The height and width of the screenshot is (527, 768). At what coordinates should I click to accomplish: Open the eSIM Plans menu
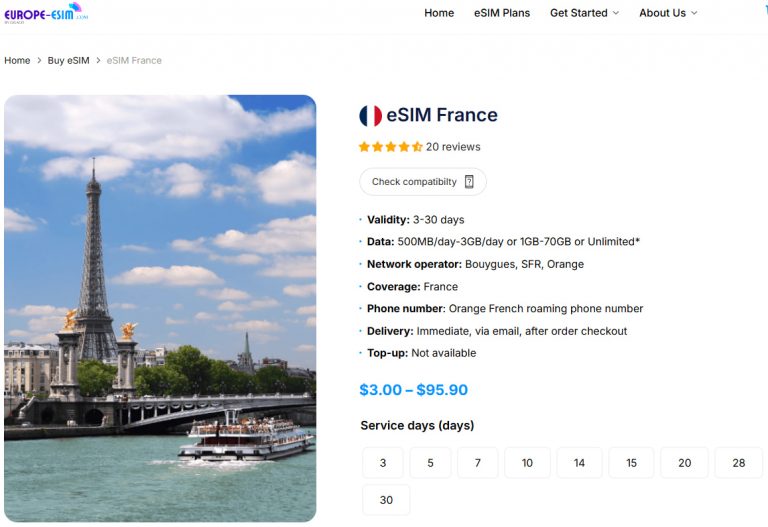pyautogui.click(x=502, y=13)
